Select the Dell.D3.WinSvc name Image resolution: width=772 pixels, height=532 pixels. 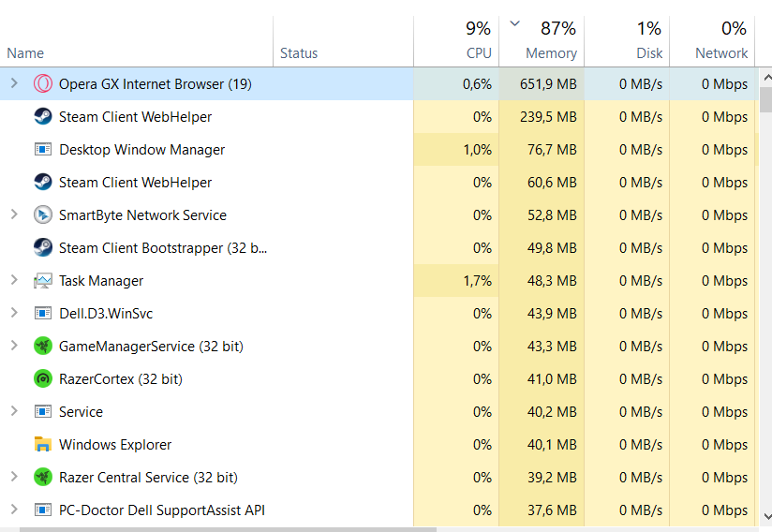[x=106, y=314]
